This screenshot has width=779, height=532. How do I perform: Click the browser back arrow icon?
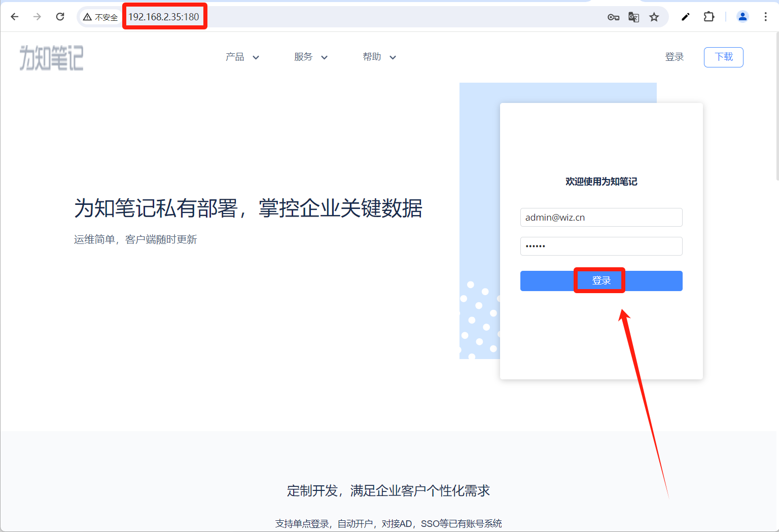click(15, 17)
